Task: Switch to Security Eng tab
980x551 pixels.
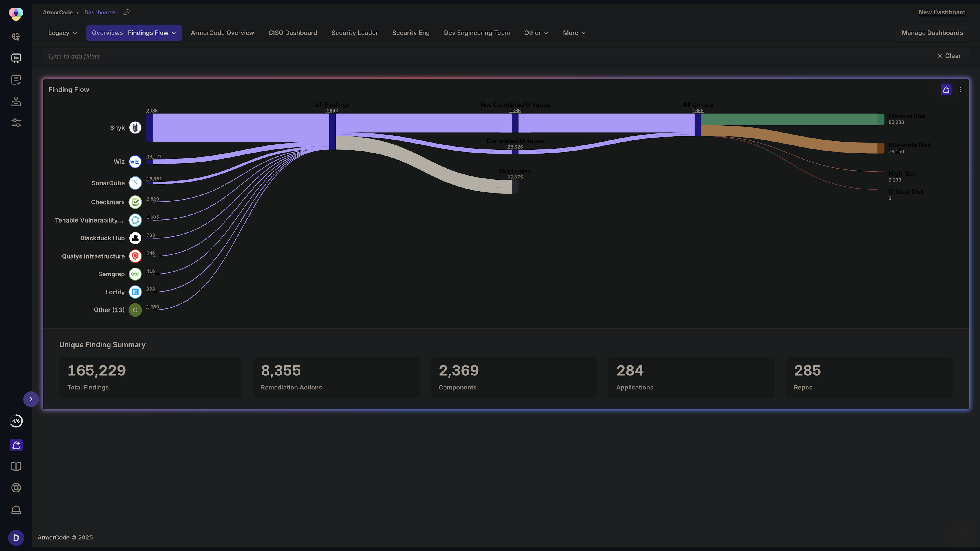Action: 411,33
